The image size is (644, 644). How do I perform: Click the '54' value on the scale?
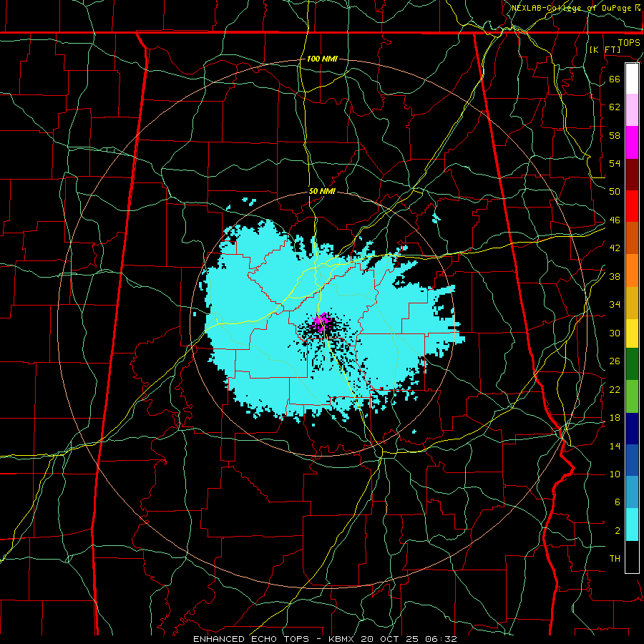point(615,163)
